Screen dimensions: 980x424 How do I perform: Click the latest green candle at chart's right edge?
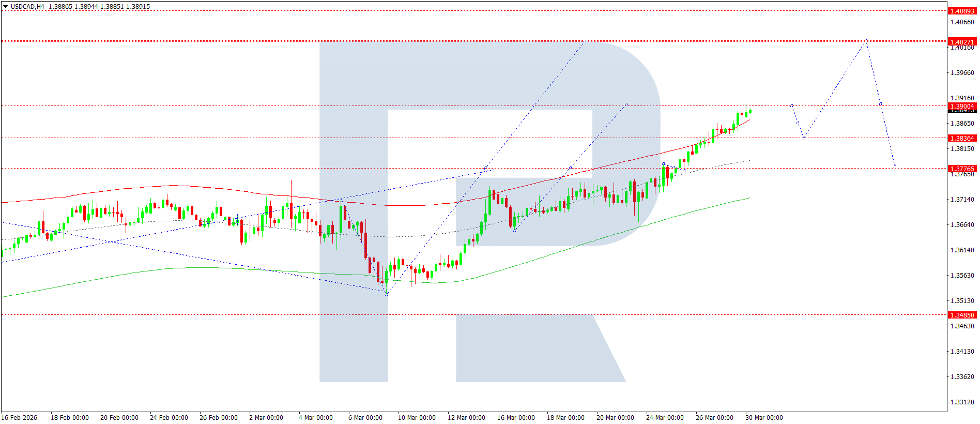click(750, 111)
